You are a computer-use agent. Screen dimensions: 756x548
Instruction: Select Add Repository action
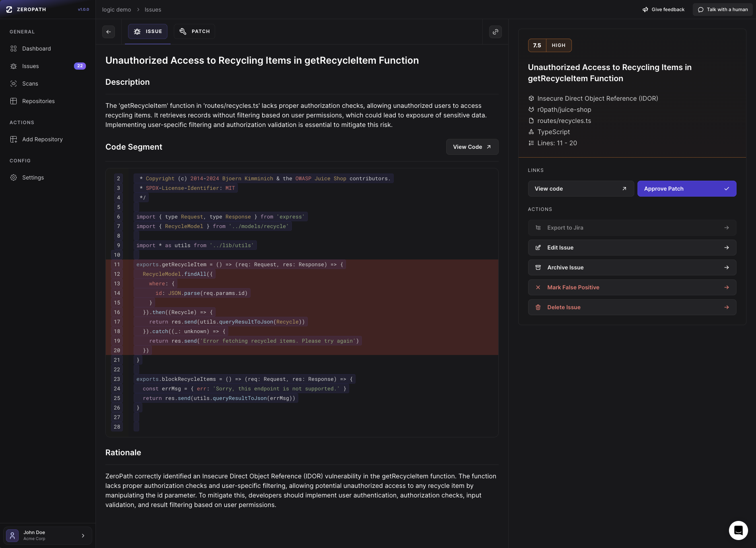click(x=48, y=139)
